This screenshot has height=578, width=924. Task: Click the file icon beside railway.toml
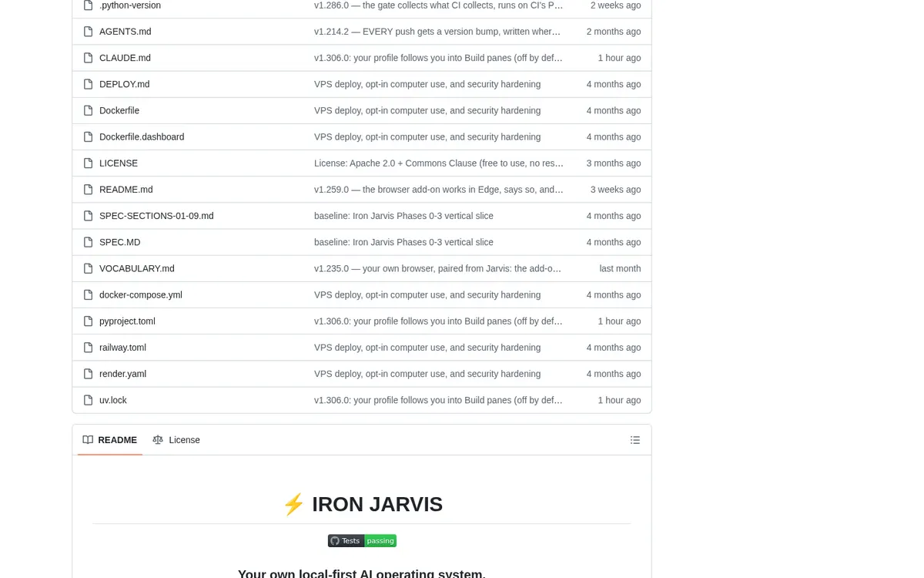89,348
